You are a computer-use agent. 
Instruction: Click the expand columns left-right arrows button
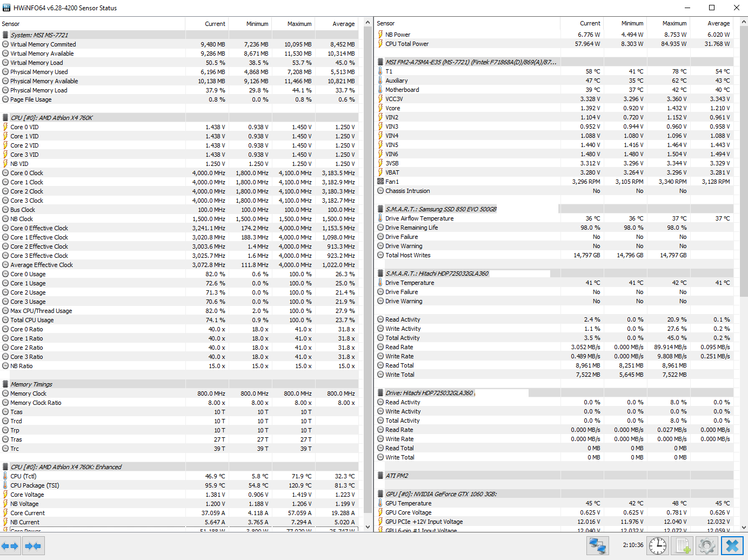pyautogui.click(x=10, y=546)
